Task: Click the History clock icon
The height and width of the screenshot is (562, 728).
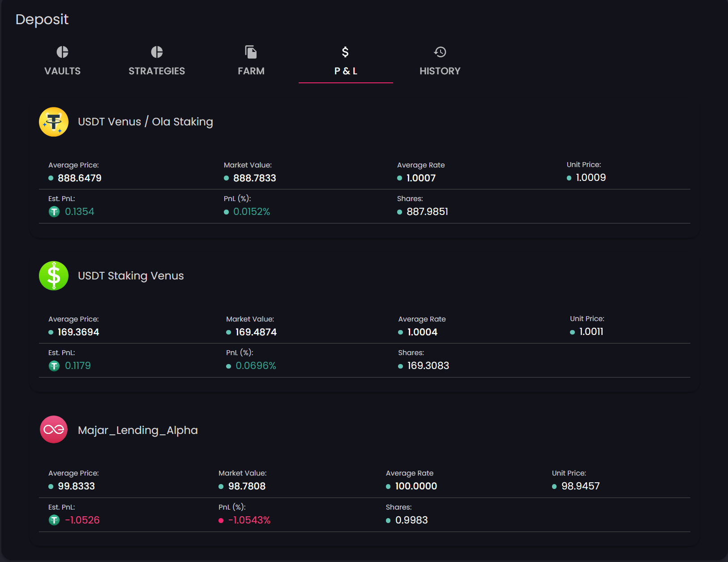Action: point(440,52)
